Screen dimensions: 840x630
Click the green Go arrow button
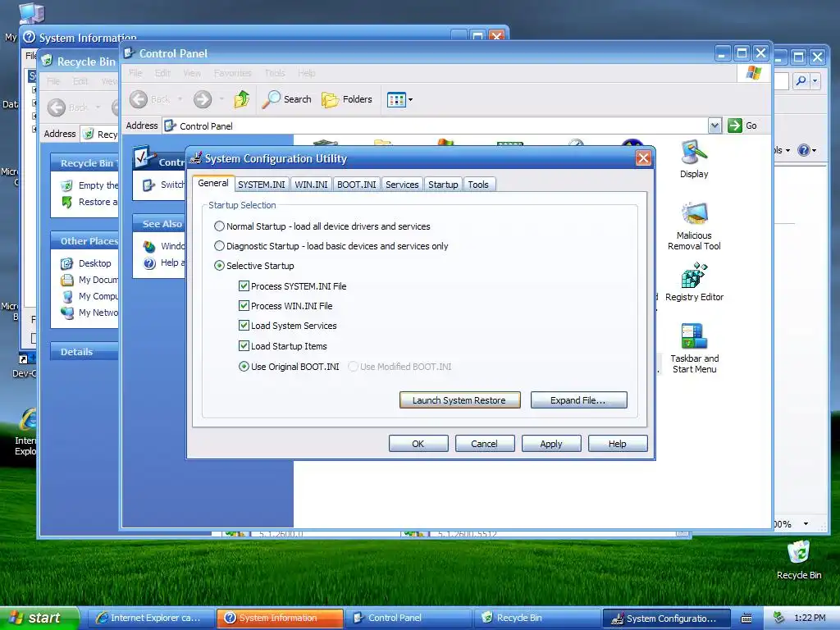(735, 126)
